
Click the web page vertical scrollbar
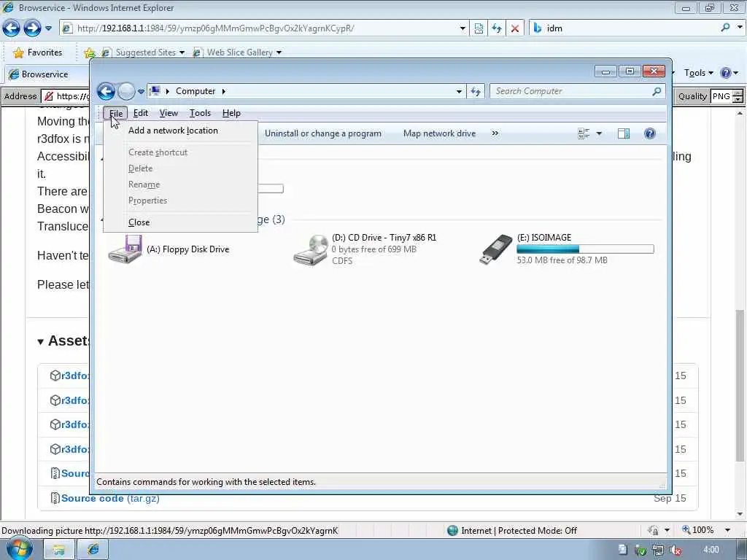coord(740,386)
